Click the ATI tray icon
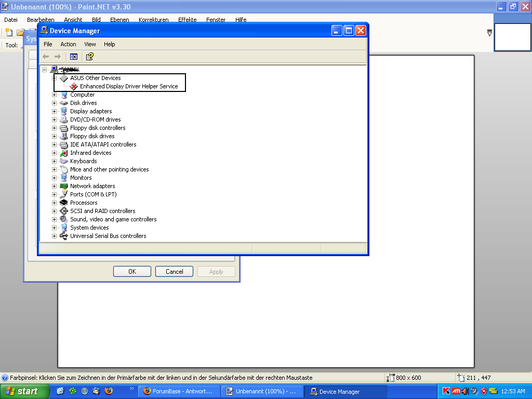The image size is (532, 399). [456, 391]
